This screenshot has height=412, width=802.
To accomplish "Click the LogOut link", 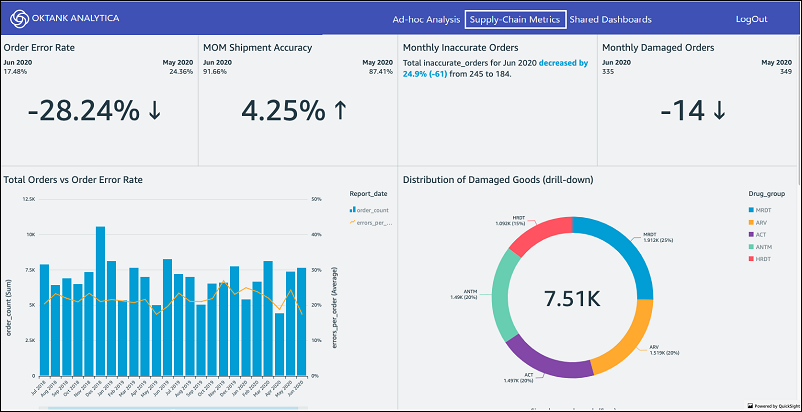I will (x=751, y=19).
